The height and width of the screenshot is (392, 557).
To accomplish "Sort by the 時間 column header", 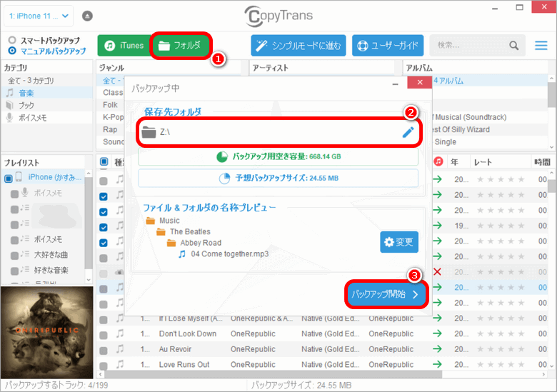I will pos(542,162).
